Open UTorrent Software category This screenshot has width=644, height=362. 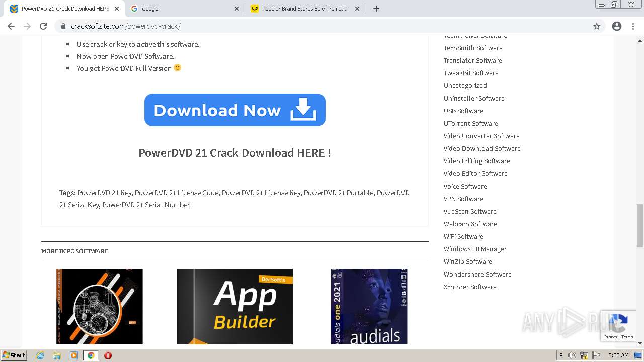pos(471,123)
